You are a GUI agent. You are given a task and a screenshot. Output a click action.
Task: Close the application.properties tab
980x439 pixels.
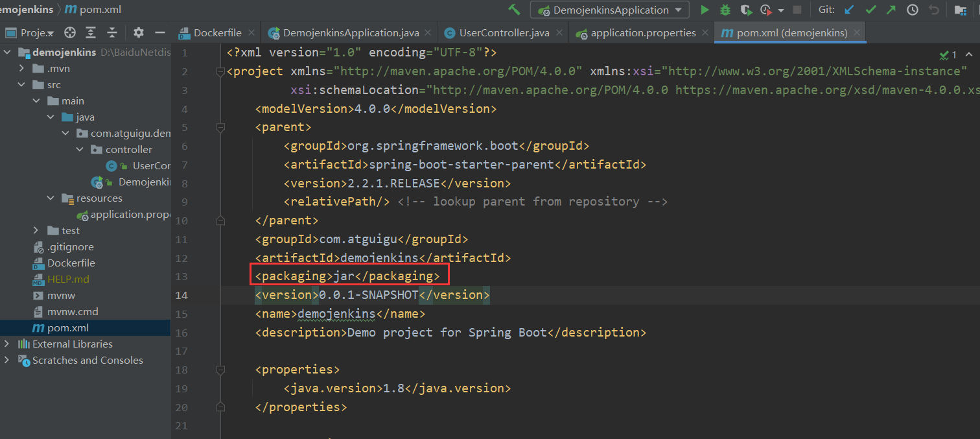pos(705,33)
